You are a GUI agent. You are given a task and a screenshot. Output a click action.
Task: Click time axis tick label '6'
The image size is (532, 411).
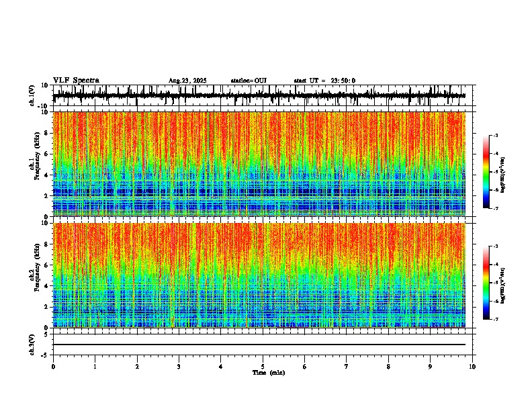305,367
